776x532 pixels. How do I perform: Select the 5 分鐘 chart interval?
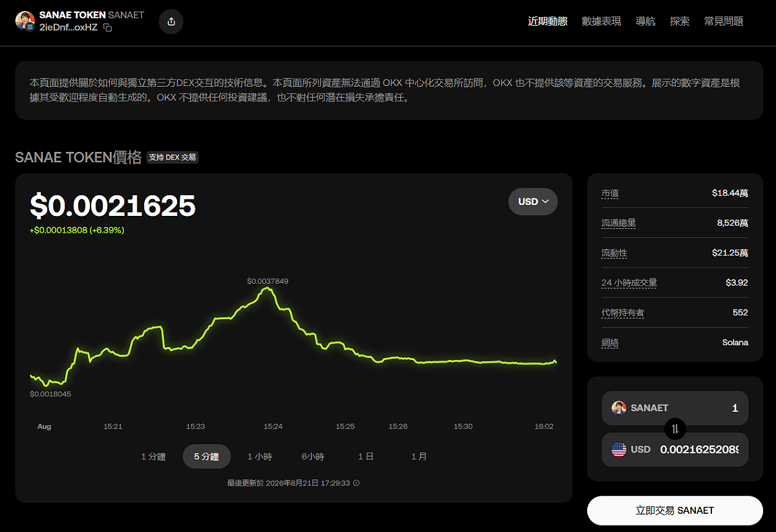[206, 456]
